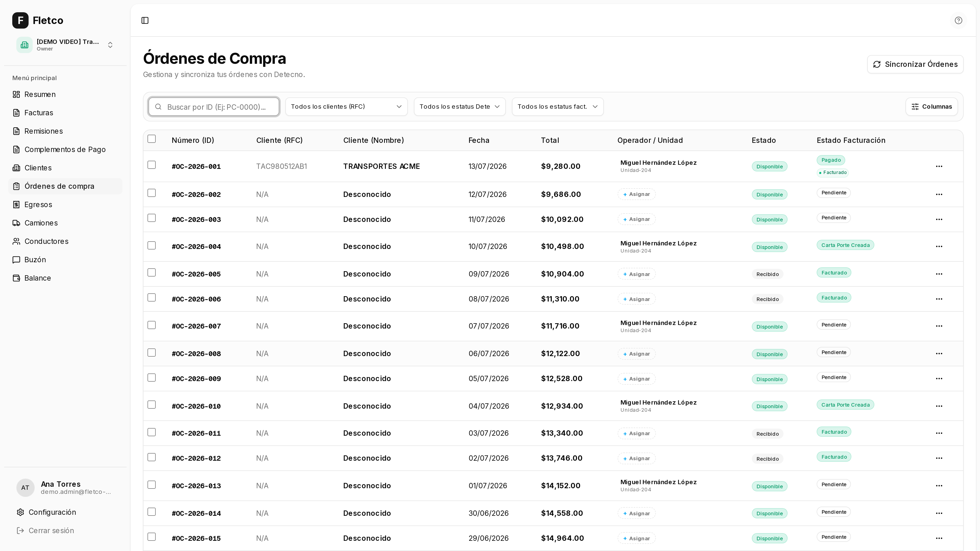Click the Clientes building icon

[16, 168]
